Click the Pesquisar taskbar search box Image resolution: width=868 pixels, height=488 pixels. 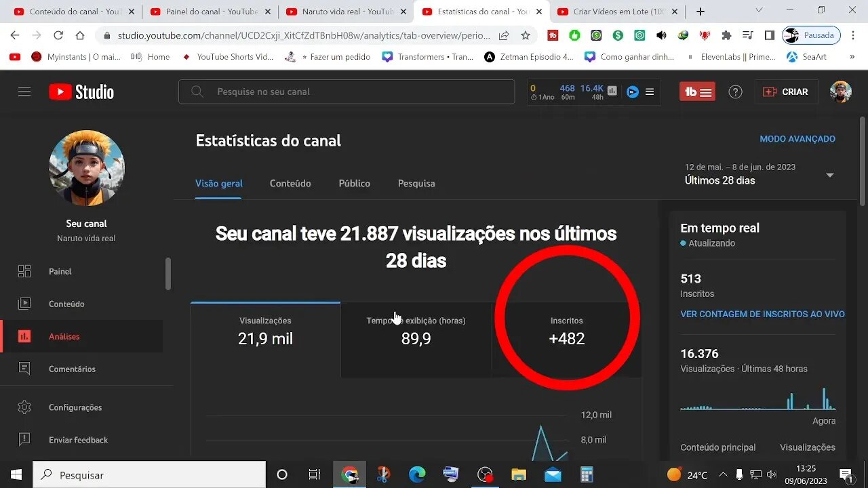point(149,474)
